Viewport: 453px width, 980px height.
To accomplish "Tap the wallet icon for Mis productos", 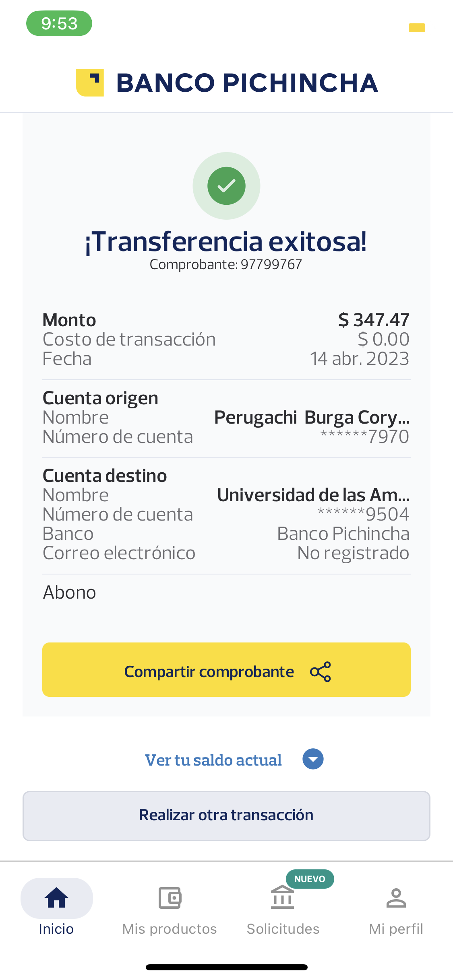I will coord(170,898).
